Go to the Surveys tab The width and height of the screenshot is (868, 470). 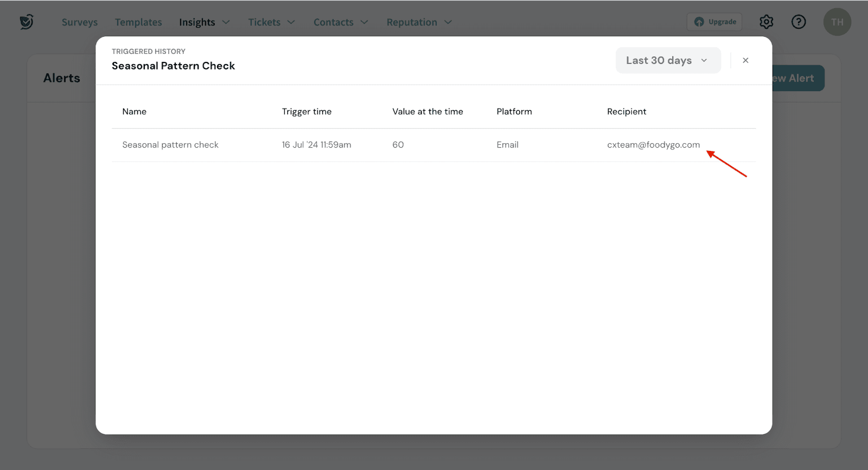[80, 22]
